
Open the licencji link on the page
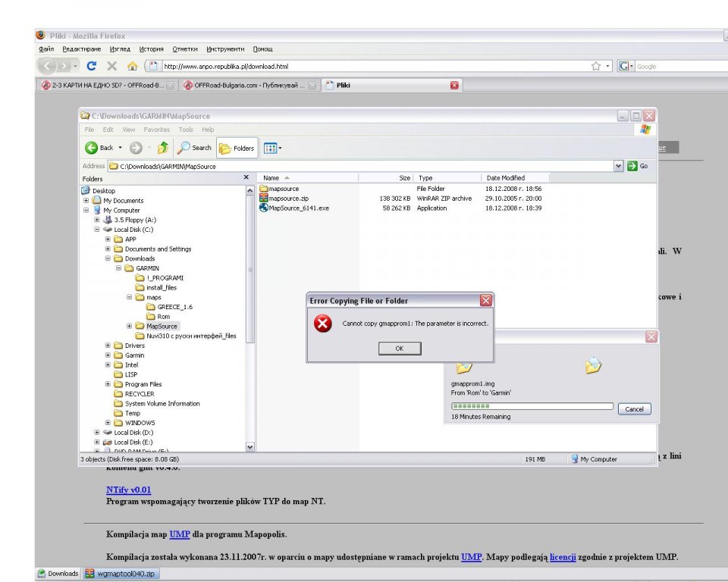(x=563, y=557)
